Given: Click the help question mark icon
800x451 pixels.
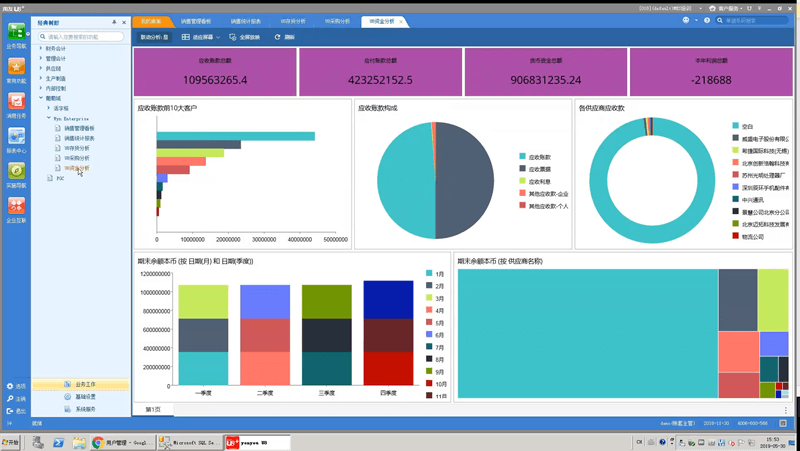Looking at the screenshot, I should [707, 20].
